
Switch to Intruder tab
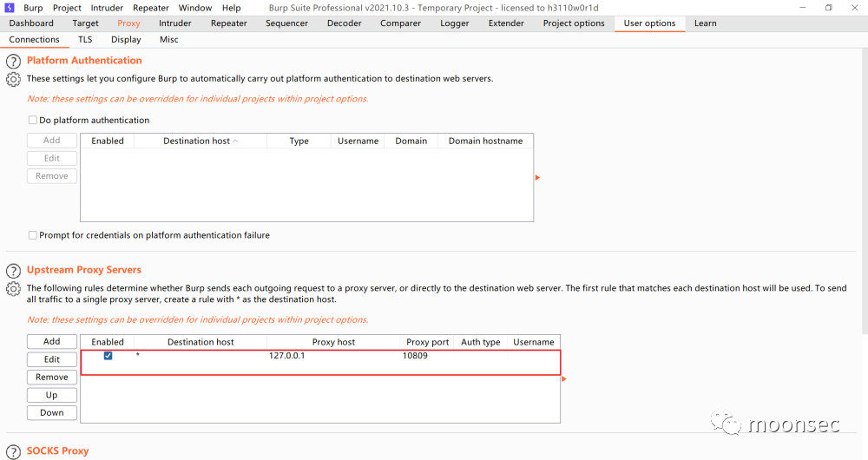coord(175,23)
